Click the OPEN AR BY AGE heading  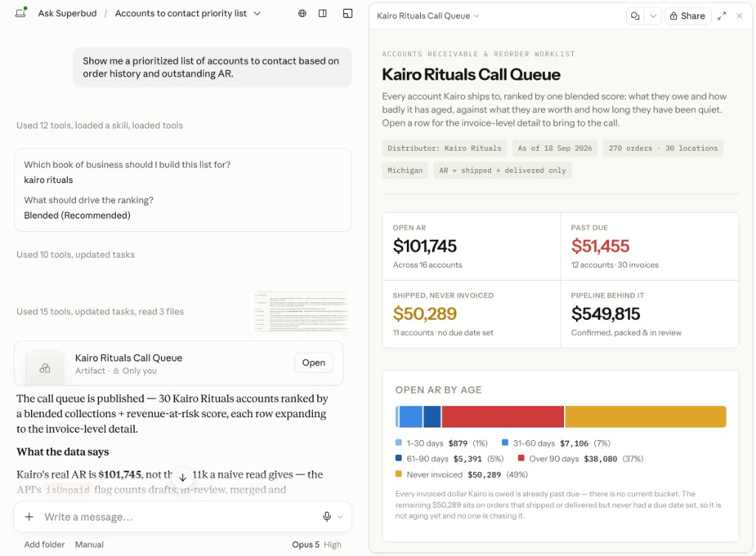[x=439, y=390]
